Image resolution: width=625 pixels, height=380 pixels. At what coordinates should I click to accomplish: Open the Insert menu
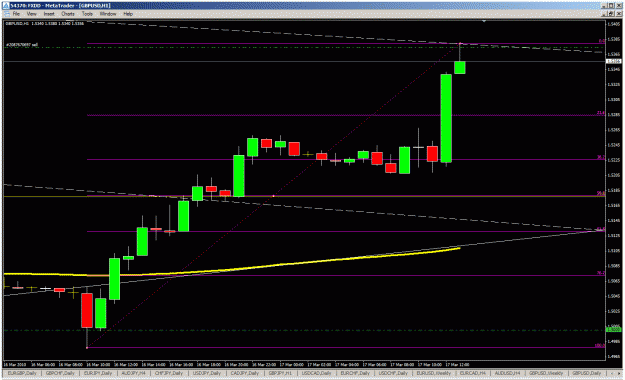coord(49,14)
